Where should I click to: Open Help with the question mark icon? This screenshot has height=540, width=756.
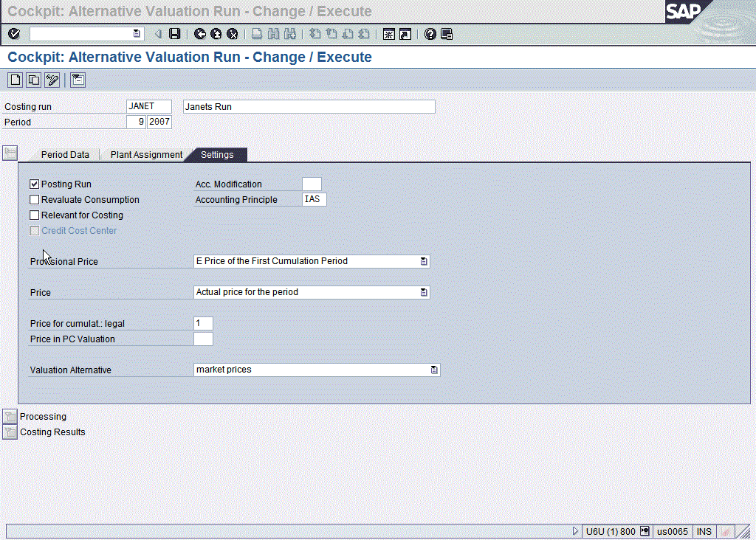(x=430, y=34)
